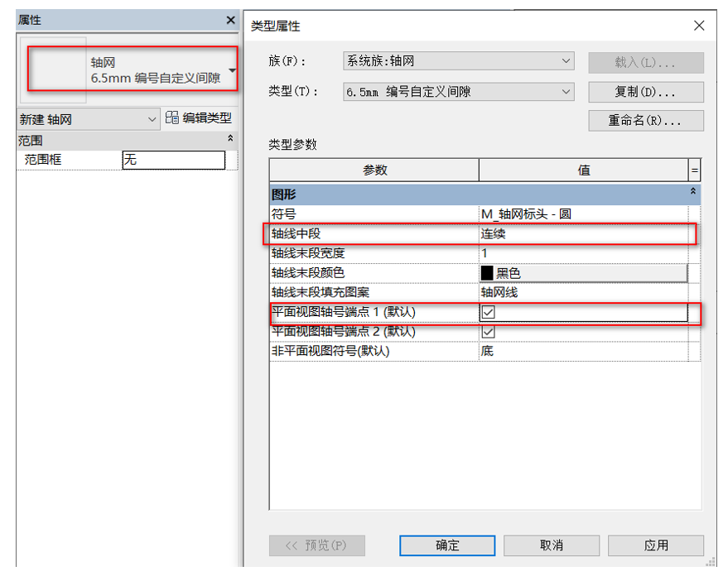This screenshot has width=728, height=576.
Task: Close the 属性 properties panel
Action: click(x=230, y=20)
